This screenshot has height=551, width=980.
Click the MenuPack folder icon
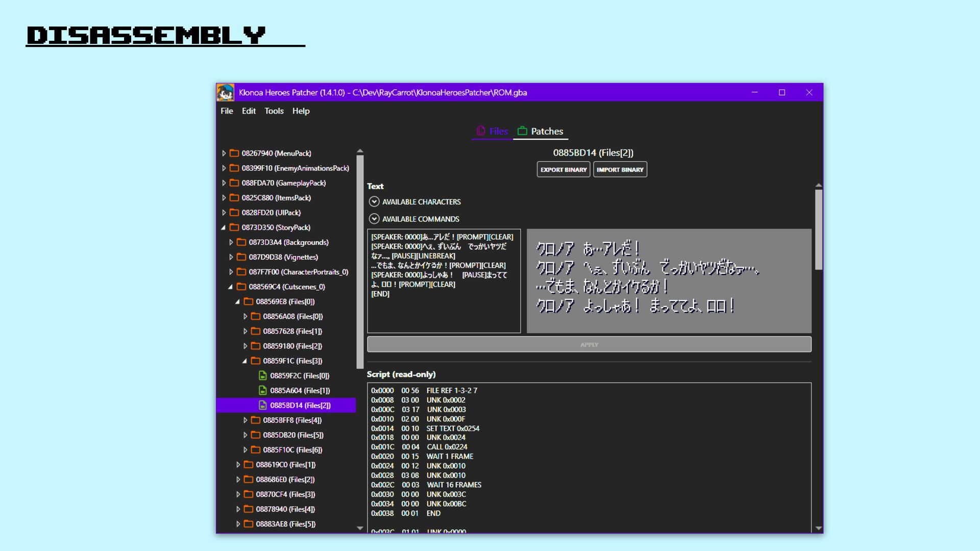pyautogui.click(x=234, y=153)
